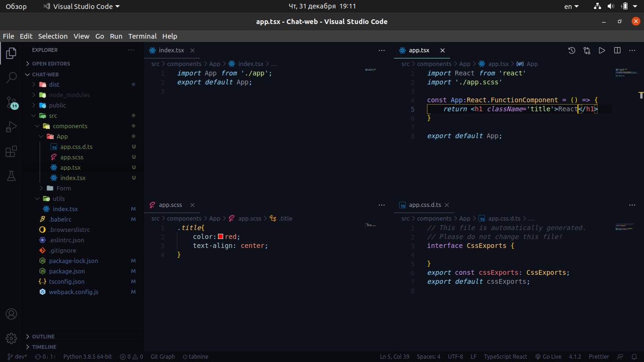Switch to the app.css.d.ts editor tab

[x=425, y=205]
